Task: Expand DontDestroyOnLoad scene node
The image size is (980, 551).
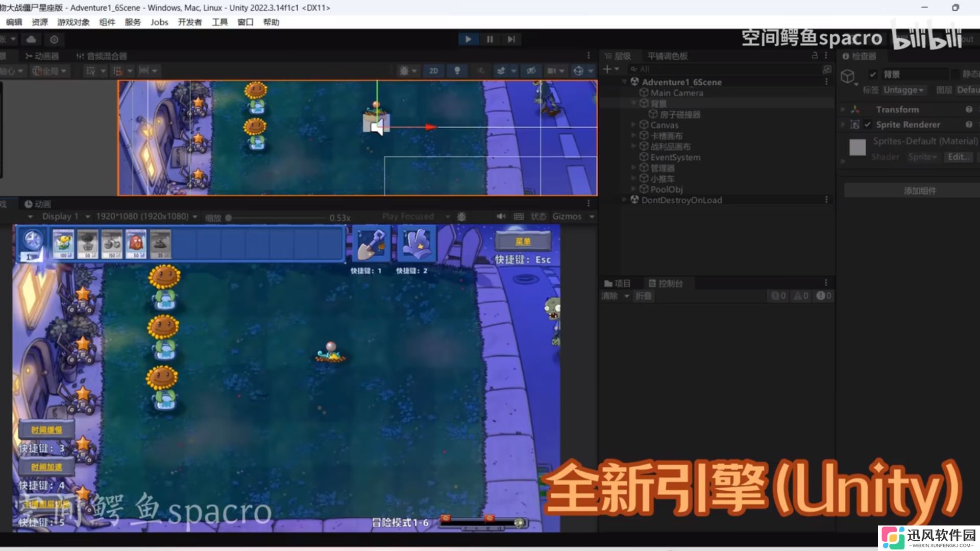Action: pyautogui.click(x=624, y=200)
